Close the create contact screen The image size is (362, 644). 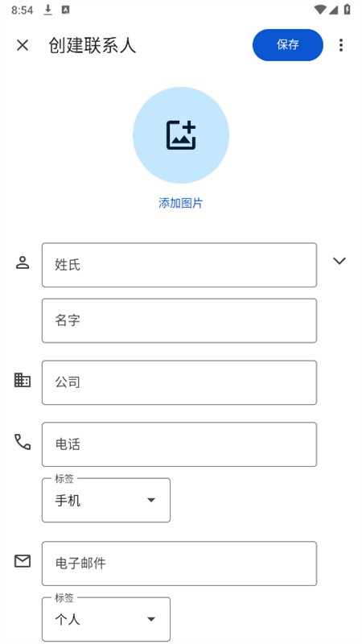pos(23,45)
